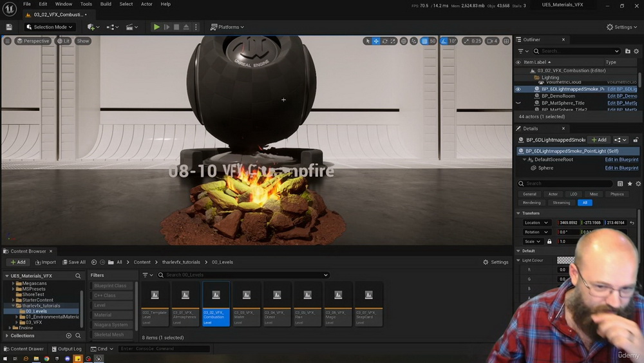Select the Physics filter in Details
644x363 pixels.
click(x=617, y=194)
